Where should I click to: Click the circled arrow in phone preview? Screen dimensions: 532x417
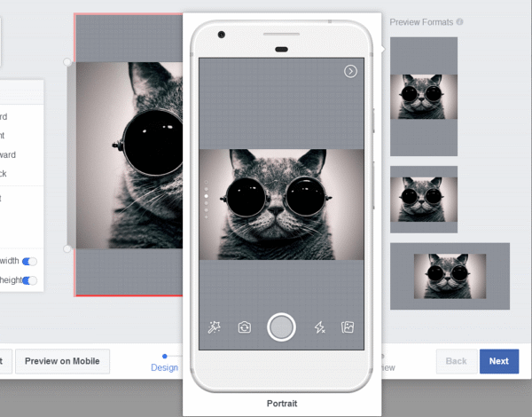click(x=350, y=71)
